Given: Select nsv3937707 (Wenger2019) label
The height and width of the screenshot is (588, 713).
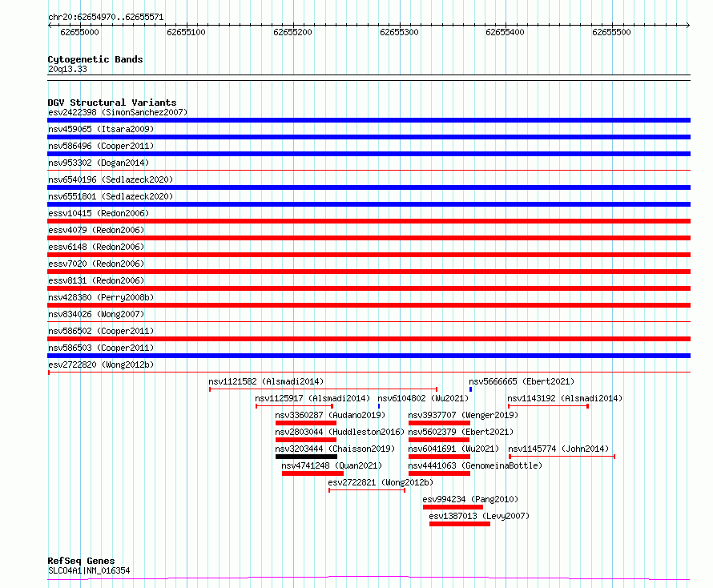Looking at the screenshot, I should pos(463,415).
